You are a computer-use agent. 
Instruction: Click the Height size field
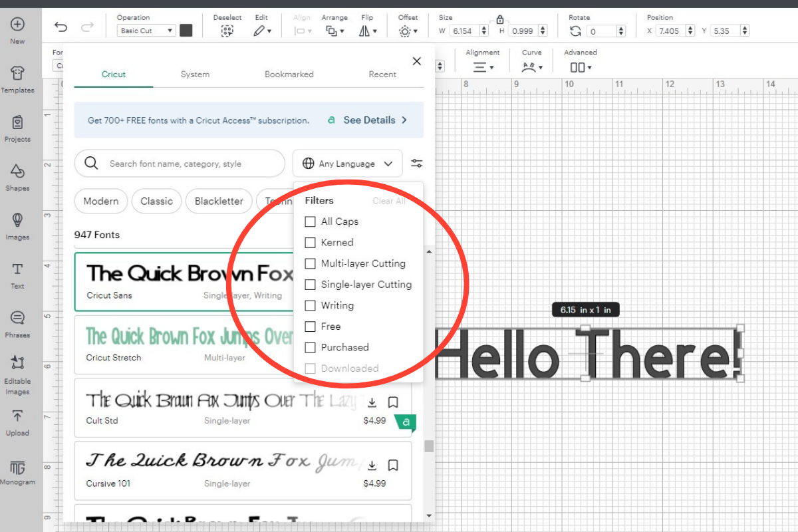527,31
